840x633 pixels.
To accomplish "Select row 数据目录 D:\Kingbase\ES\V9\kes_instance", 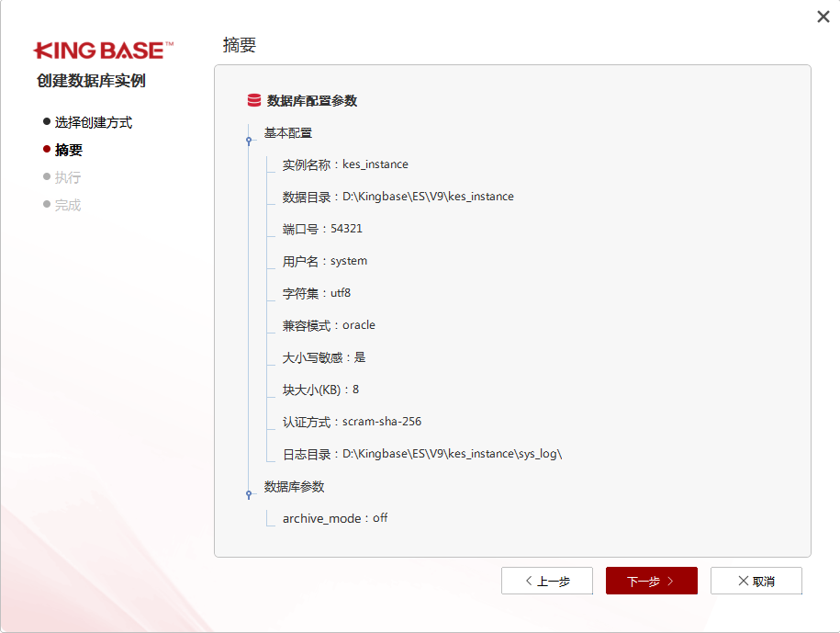I will click(x=398, y=197).
